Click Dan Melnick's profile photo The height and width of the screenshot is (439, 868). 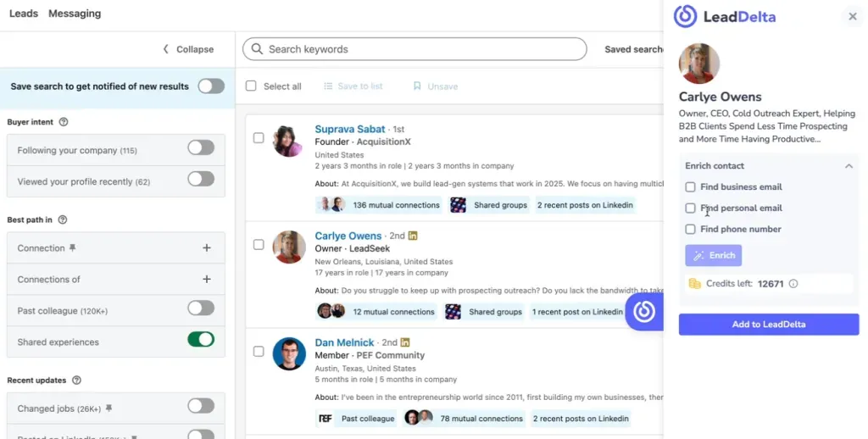click(289, 353)
